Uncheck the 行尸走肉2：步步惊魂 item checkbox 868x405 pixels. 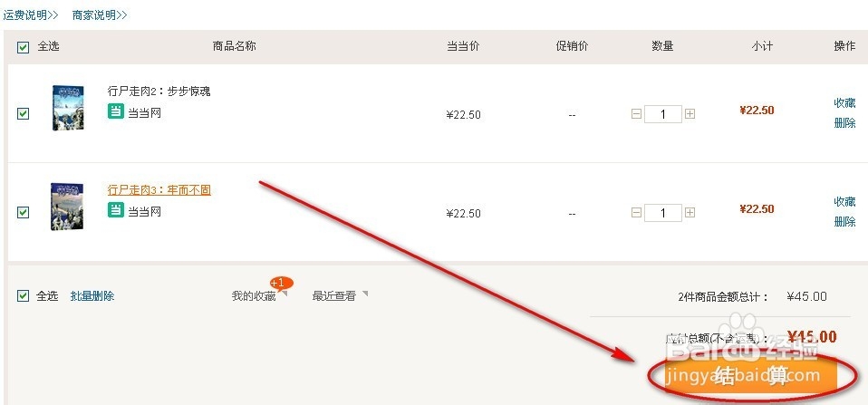pyautogui.click(x=23, y=113)
